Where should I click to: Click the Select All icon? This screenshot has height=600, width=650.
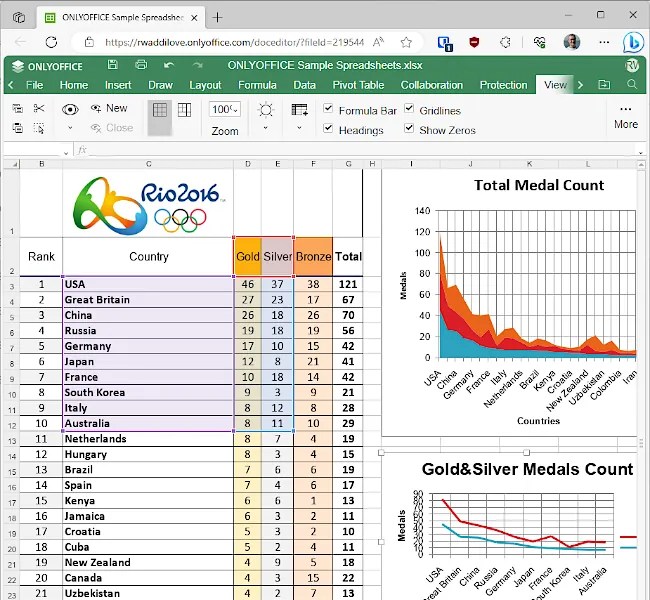tap(39, 128)
